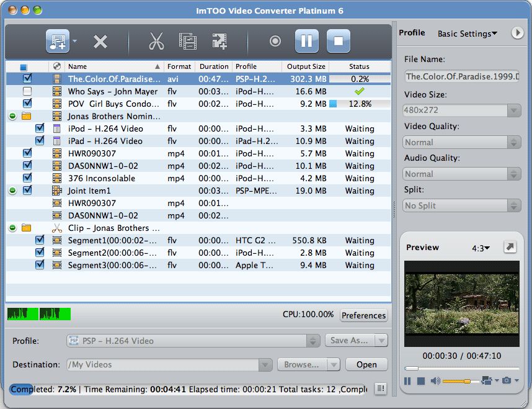
Task: Uncheck The.Color.Of.Paradise row checkbox
Action: (27, 78)
